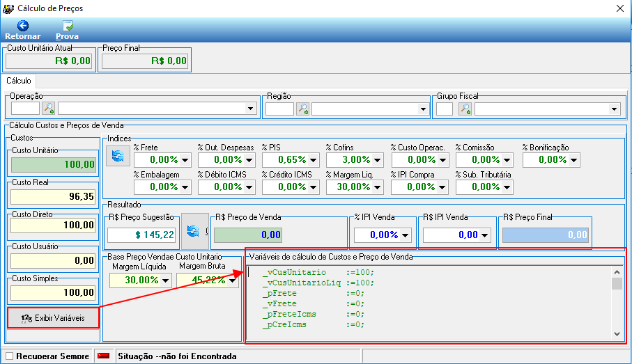The image size is (632, 364).
Task: Open the Operação search lookup icon
Action: pyautogui.click(x=49, y=109)
